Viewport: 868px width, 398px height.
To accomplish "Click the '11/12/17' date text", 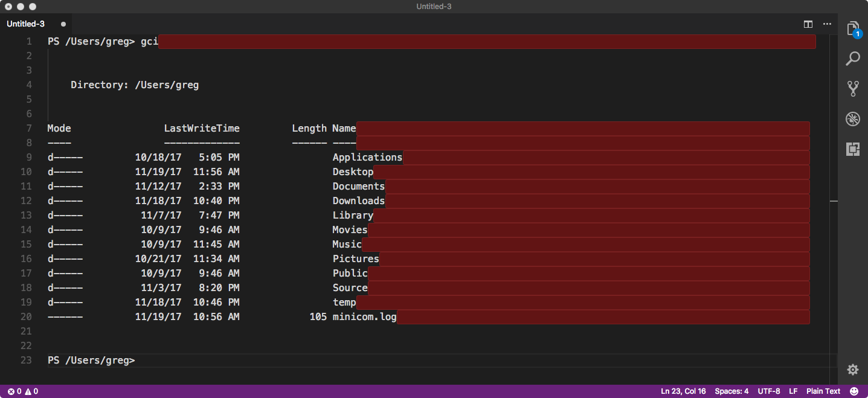I will (158, 187).
